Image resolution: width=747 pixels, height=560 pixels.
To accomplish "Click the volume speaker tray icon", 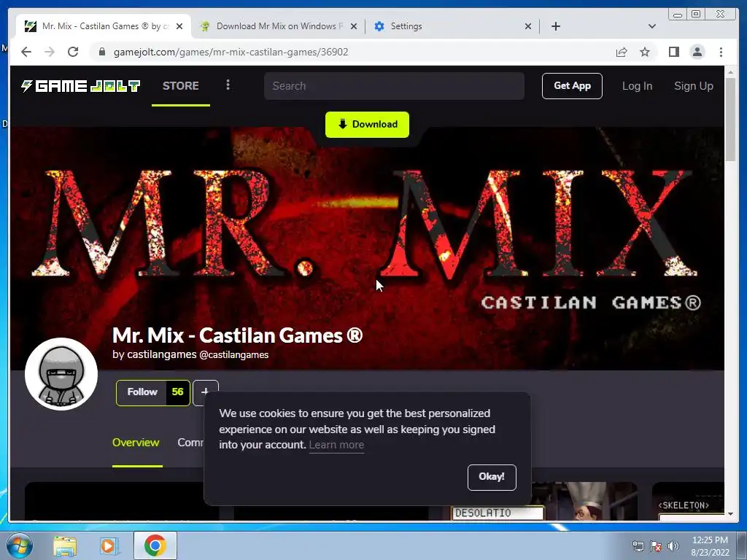I will (673, 546).
